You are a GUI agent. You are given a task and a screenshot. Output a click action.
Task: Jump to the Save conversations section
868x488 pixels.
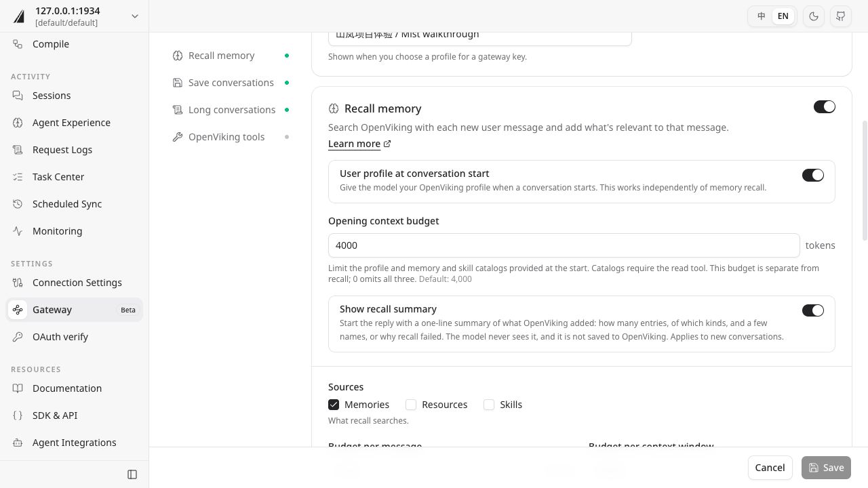(x=231, y=83)
